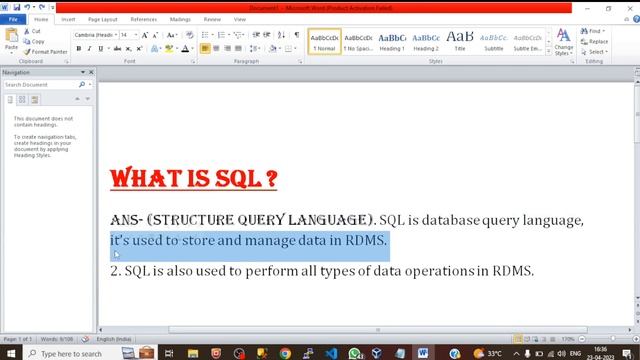This screenshot has width=640, height=360.
Task: Toggle Bold formatting
Action: point(79,49)
